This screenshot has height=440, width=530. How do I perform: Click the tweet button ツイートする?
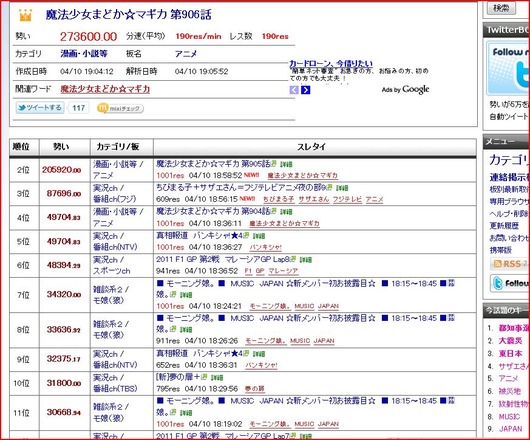click(x=40, y=108)
